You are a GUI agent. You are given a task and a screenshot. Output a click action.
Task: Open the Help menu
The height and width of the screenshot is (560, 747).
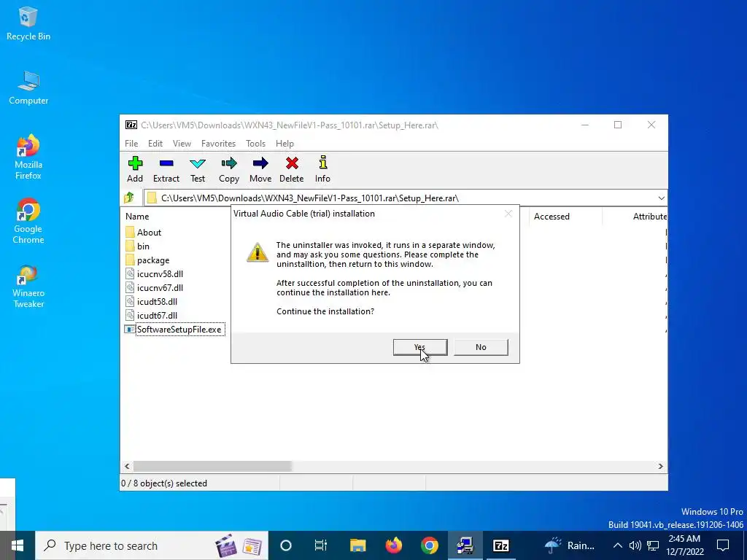point(285,144)
